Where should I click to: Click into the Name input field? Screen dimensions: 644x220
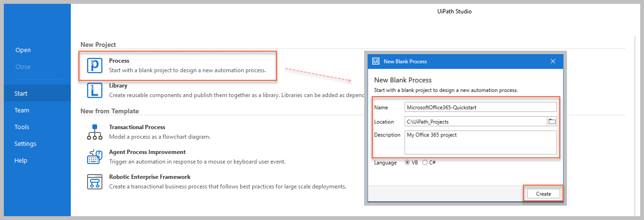click(481, 107)
